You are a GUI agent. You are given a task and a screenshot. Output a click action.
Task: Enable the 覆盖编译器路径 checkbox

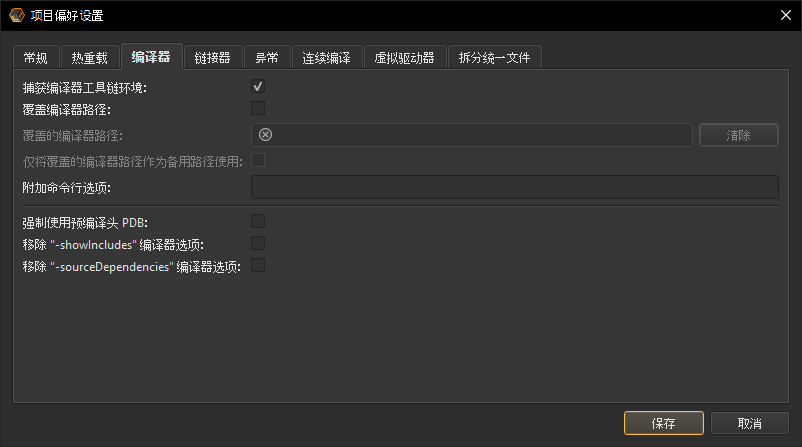pyautogui.click(x=258, y=108)
